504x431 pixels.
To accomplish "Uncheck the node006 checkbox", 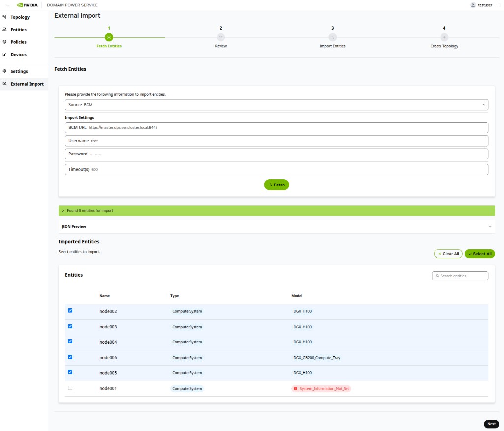I will 70,357.
